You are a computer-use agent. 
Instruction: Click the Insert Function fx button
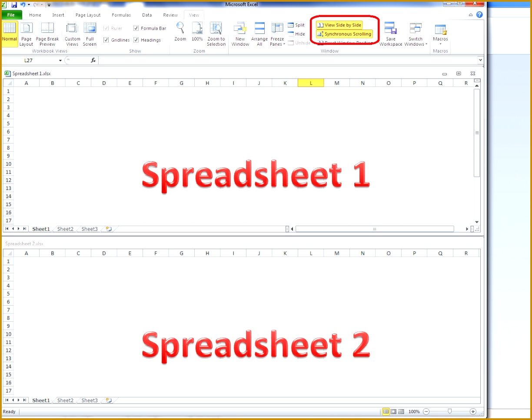click(93, 60)
